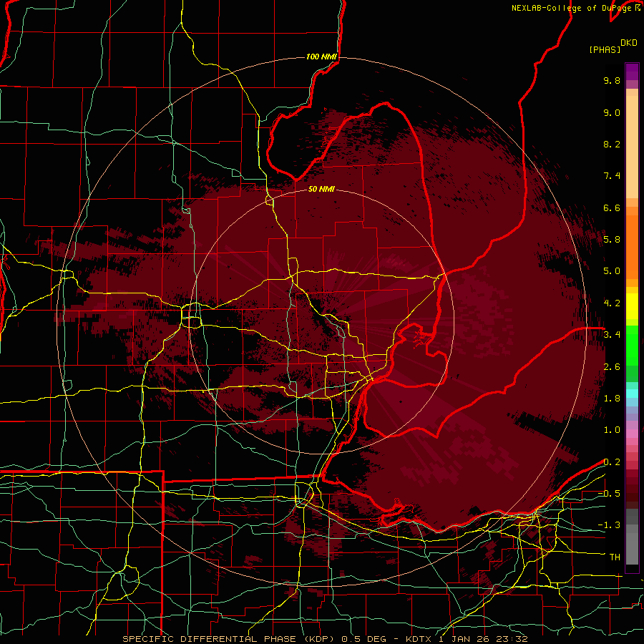The width and height of the screenshot is (644, 644).
Task: Click the [PHAS] units label
Action: click(x=605, y=49)
